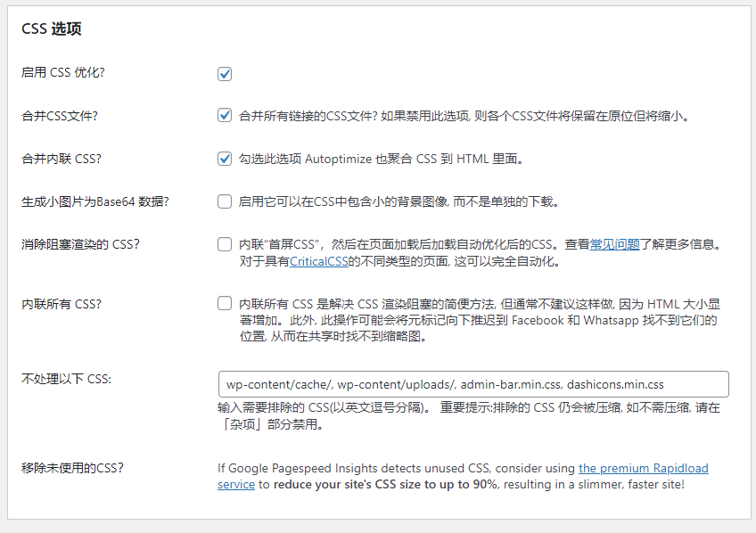This screenshot has height=533, width=756.
Task: Click the 移除未使用的CSS? row label
Action: pyautogui.click(x=72, y=468)
